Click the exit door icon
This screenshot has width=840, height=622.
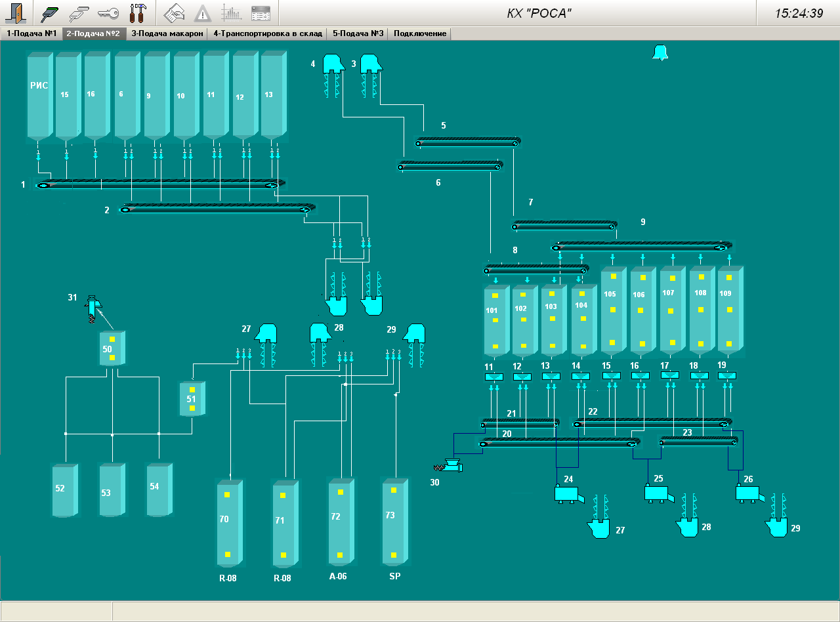(16, 13)
